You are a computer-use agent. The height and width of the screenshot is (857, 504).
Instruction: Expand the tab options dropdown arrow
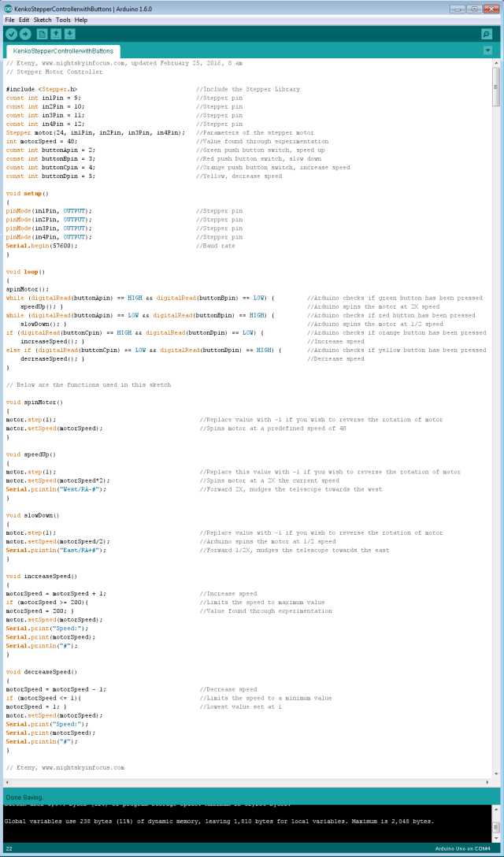[487, 51]
